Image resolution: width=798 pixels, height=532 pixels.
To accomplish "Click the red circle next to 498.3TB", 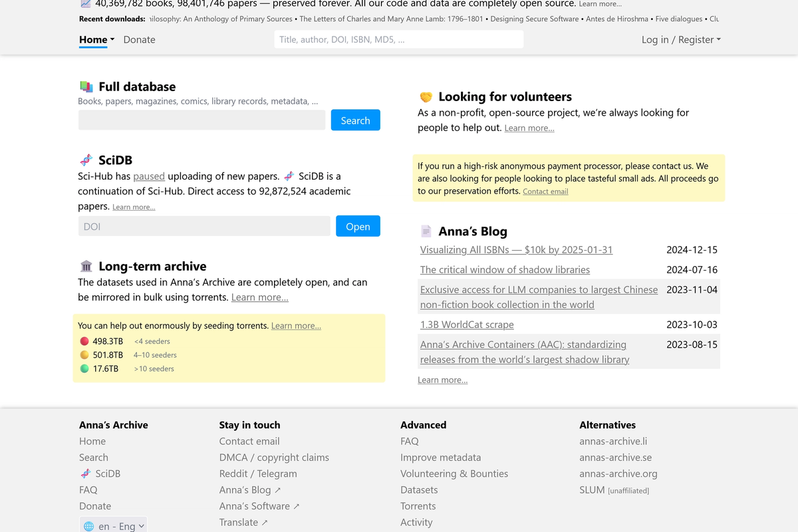I will (x=84, y=341).
